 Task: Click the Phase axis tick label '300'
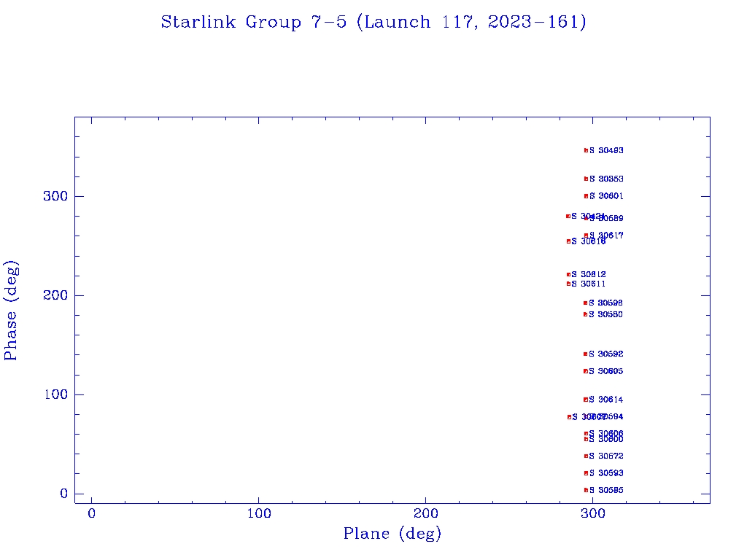[55, 196]
